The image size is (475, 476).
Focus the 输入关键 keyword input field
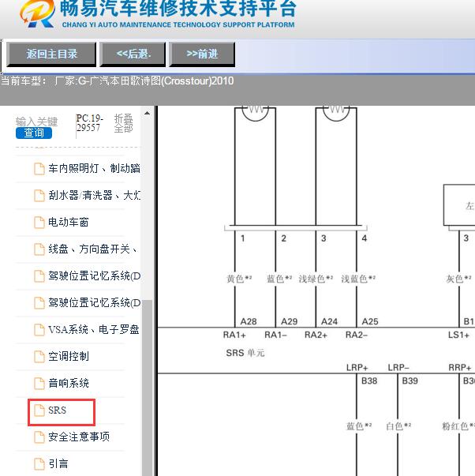[36, 122]
